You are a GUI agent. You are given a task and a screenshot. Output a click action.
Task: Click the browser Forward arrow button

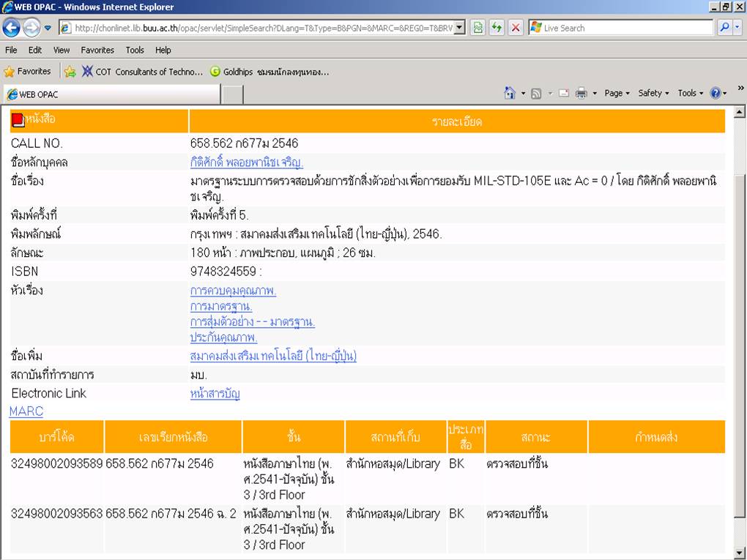pos(31,28)
